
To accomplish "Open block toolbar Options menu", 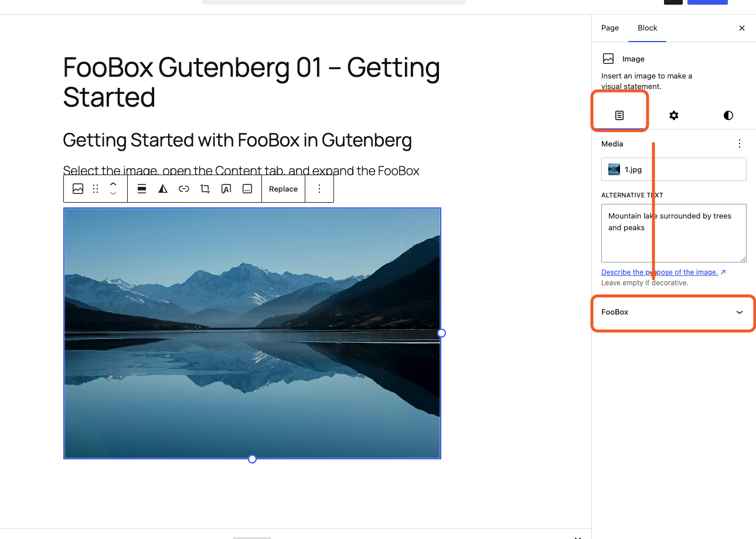I will [319, 189].
